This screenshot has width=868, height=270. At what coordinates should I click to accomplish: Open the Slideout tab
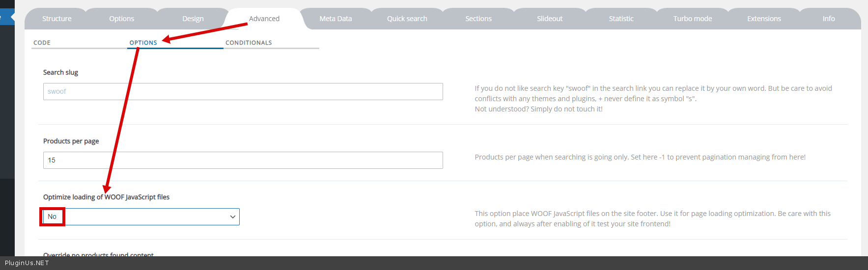549,19
